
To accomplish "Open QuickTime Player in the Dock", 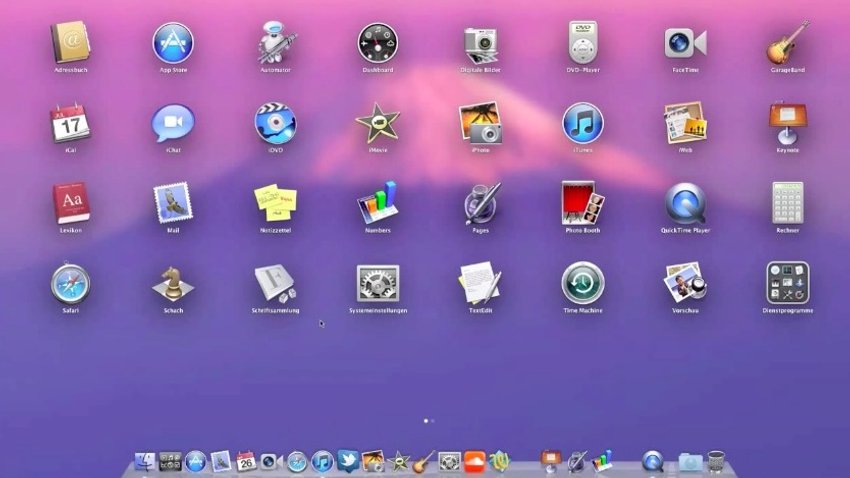I will point(653,462).
